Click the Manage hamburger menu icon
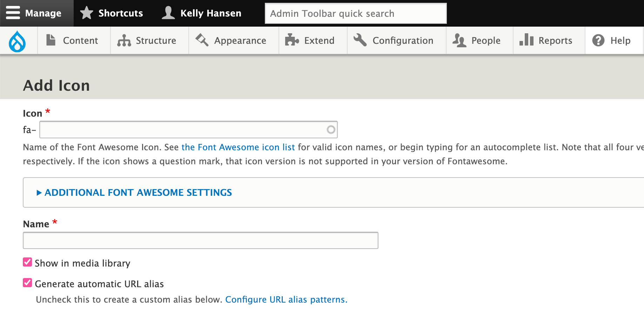Screen dimensions: 644x311 pos(13,13)
